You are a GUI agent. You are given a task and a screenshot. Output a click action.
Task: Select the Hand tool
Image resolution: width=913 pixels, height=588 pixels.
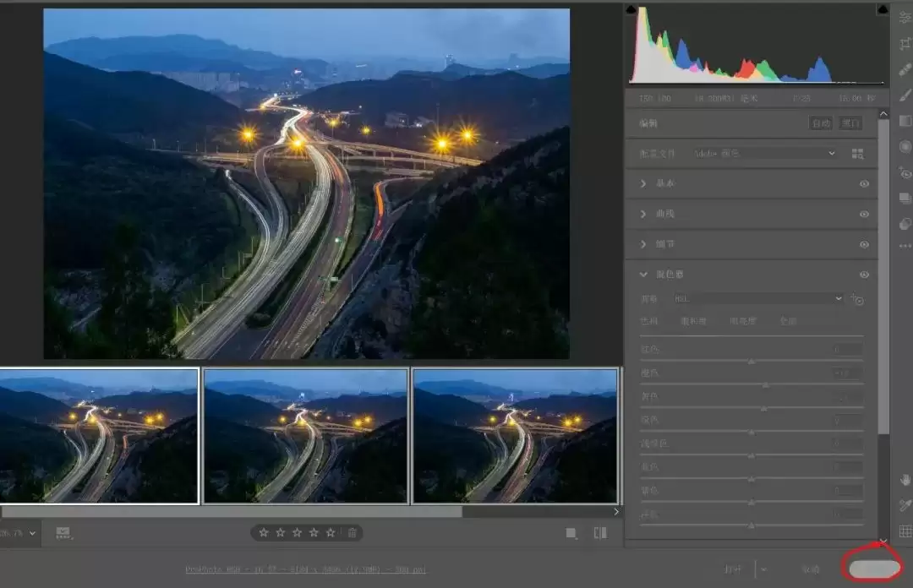(905, 480)
